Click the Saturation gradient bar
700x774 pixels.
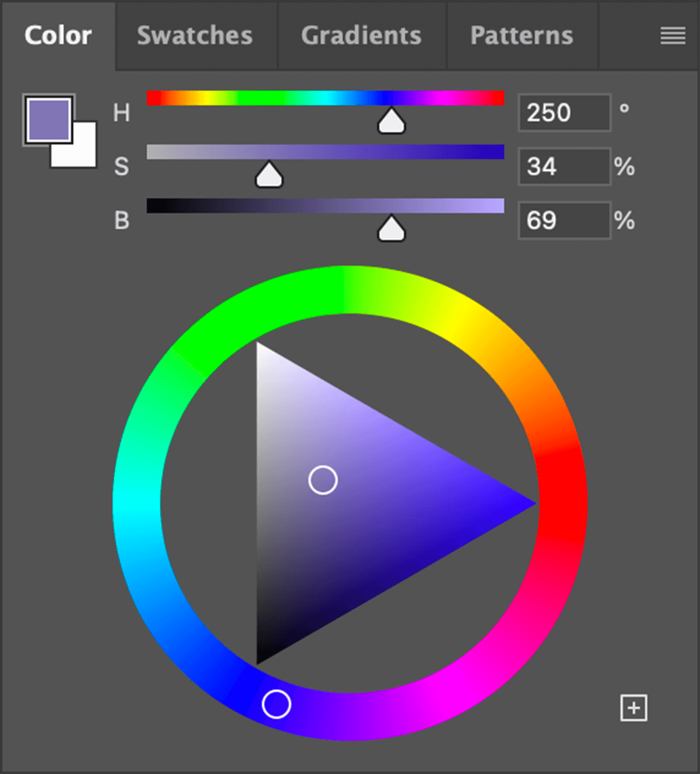coord(326,152)
